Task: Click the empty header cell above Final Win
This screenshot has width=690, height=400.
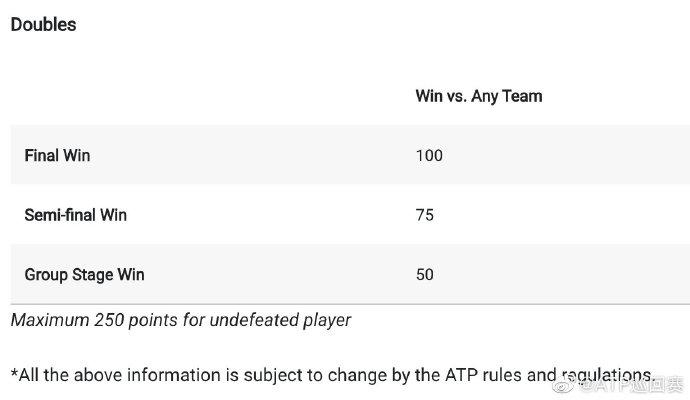Action: click(x=200, y=96)
